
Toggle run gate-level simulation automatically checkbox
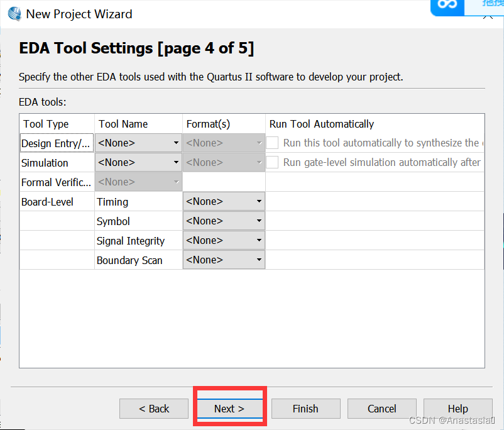(272, 162)
